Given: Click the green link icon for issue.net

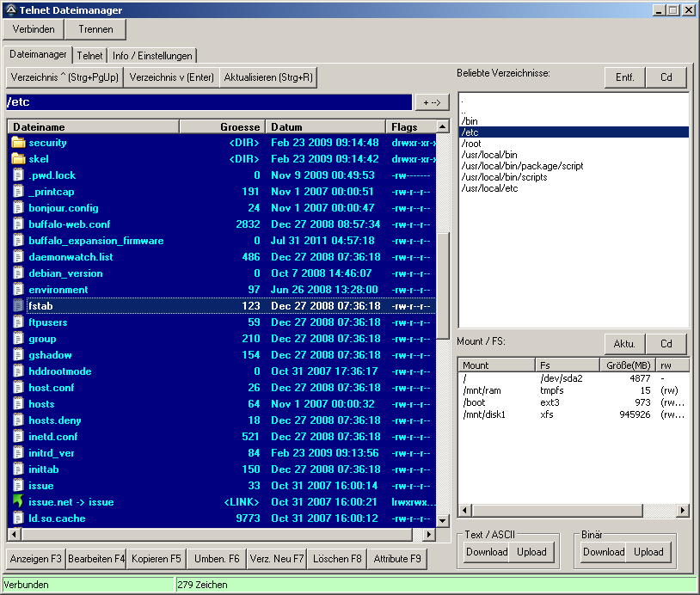Looking at the screenshot, I should click(18, 502).
